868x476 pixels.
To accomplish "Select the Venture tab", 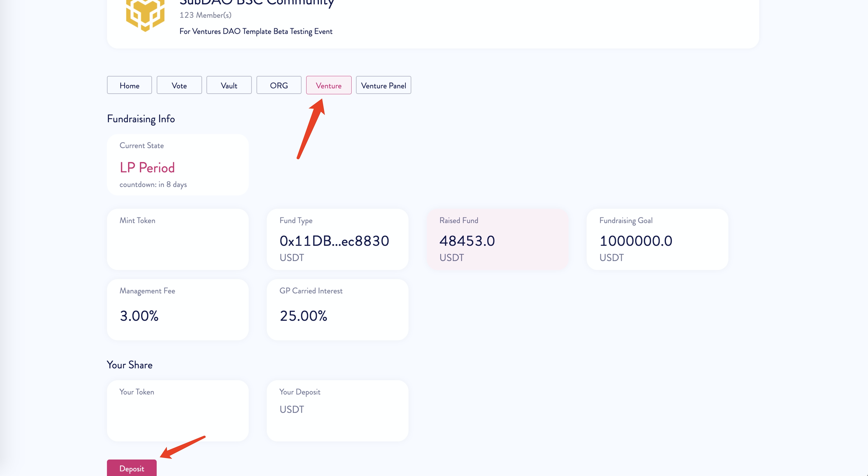I will point(329,85).
